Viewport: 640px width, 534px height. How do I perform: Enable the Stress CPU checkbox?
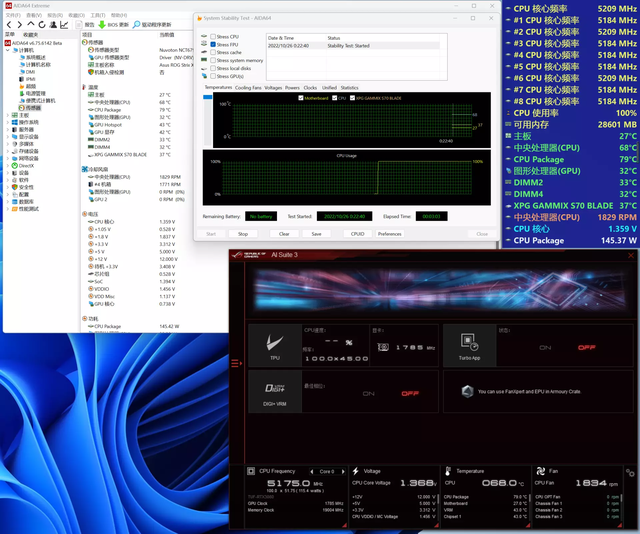212,37
